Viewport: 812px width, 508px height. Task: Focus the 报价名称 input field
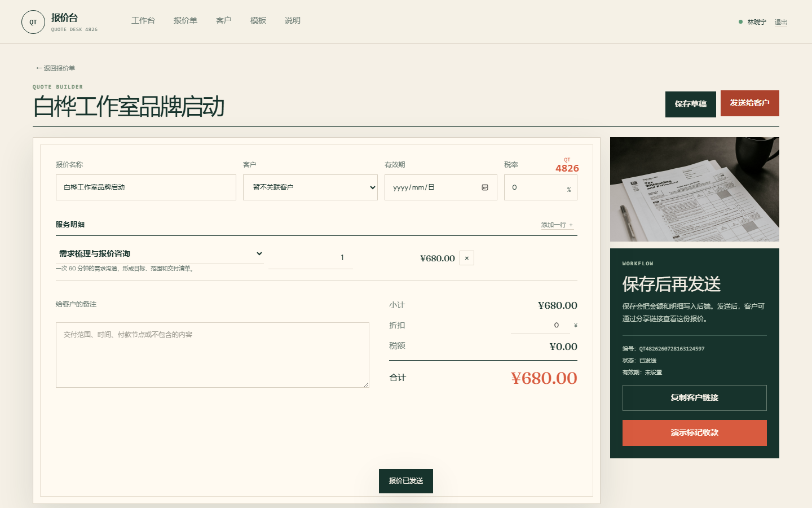tap(146, 187)
